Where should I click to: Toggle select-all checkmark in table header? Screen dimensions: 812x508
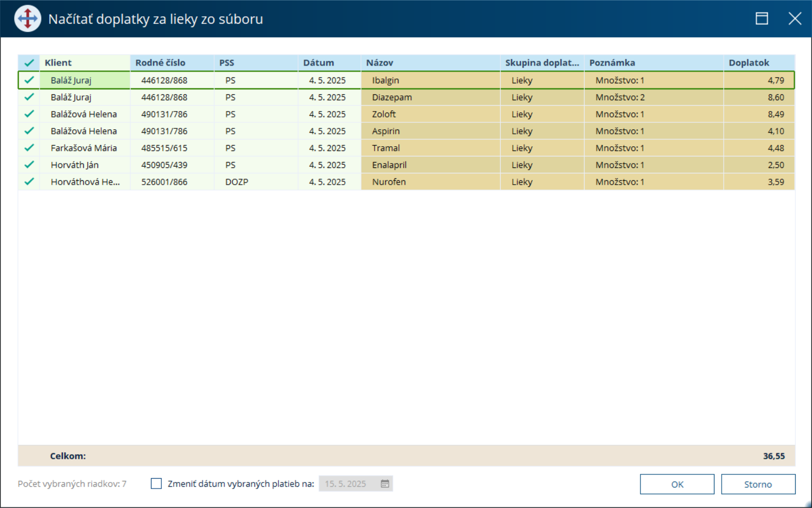(29, 63)
